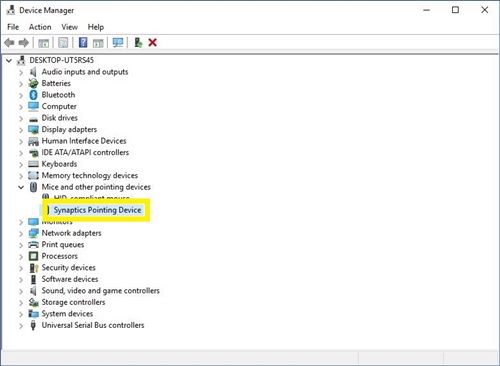Image resolution: width=500 pixels, height=366 pixels.
Task: Select the Processors category
Action: pos(60,256)
